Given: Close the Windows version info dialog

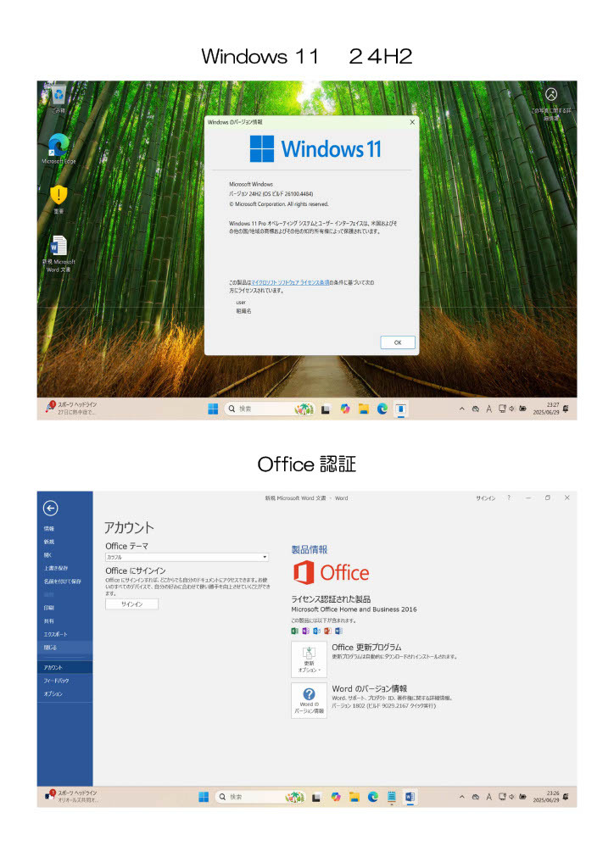Looking at the screenshot, I should pyautogui.click(x=412, y=122).
